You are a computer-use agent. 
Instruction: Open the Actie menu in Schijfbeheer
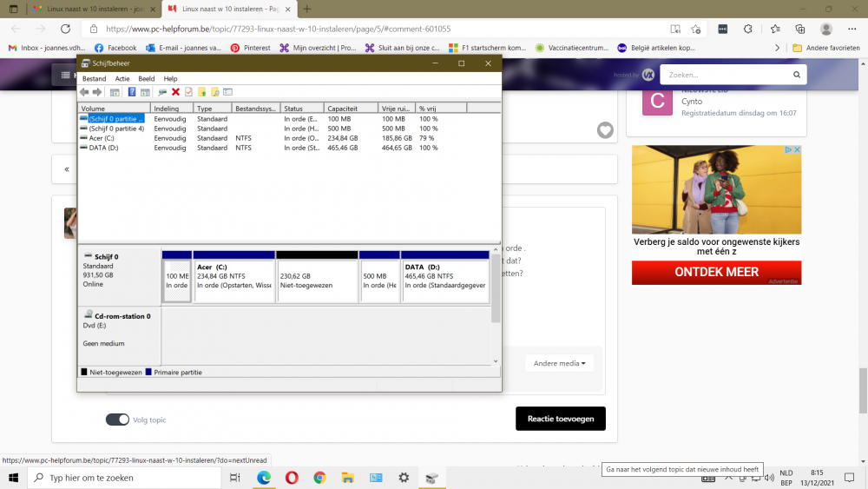coord(122,79)
